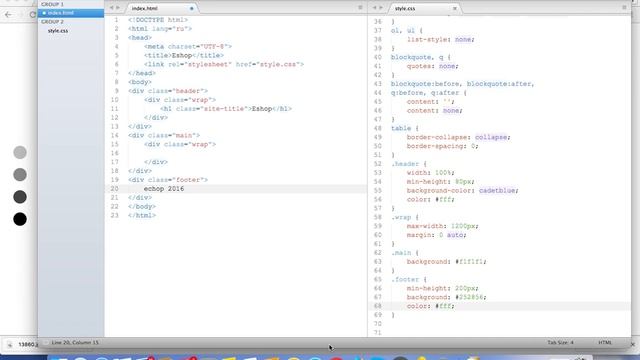Click the .header selector line

click(x=409, y=164)
